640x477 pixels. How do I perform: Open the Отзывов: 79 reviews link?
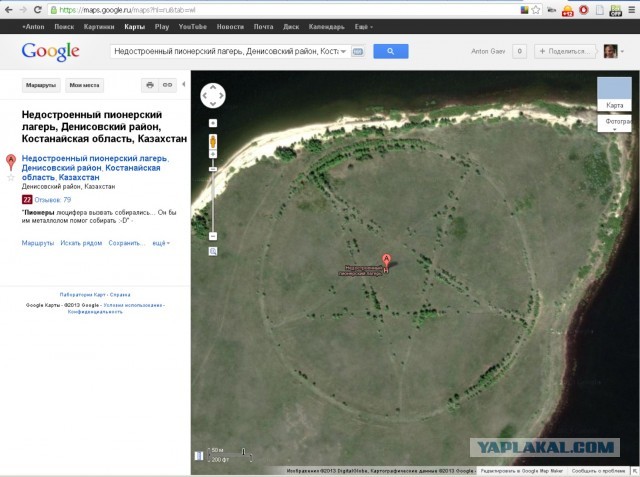(x=53, y=200)
